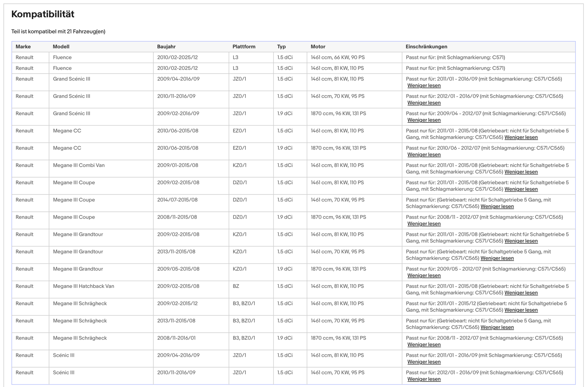Click Weniger lesen in Grand Scénic III 70 KW row

(424, 103)
